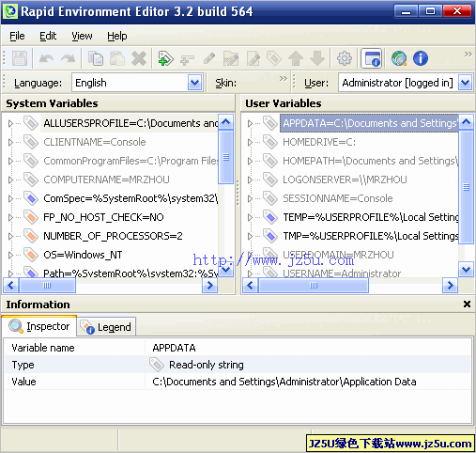Add a new variable with the green plus tag icon

[x=165, y=58]
